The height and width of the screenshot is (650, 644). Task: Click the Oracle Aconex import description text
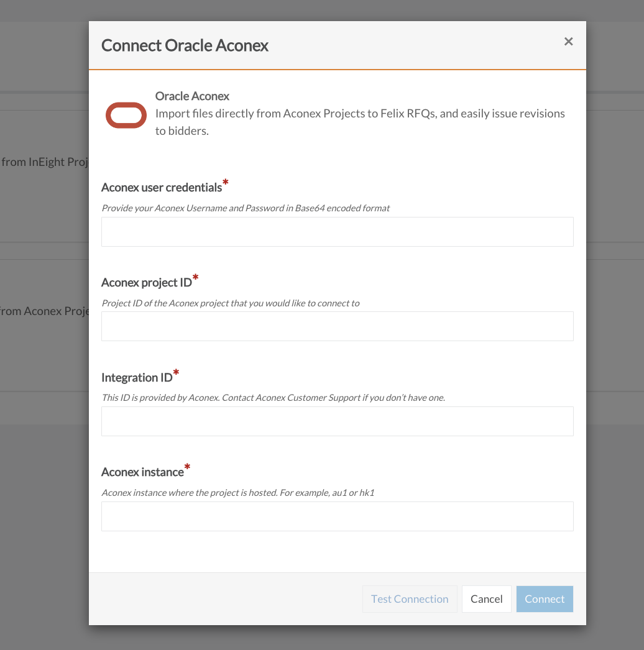[x=359, y=122]
